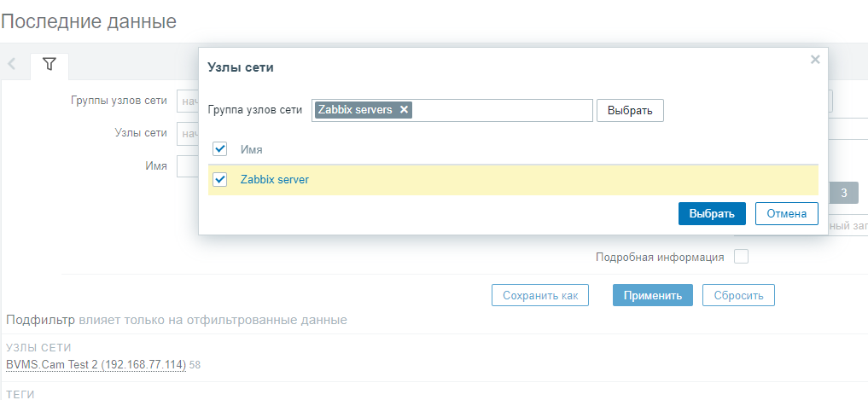
Task: Focus the Группа узлов сети field in dialog
Action: [502, 110]
